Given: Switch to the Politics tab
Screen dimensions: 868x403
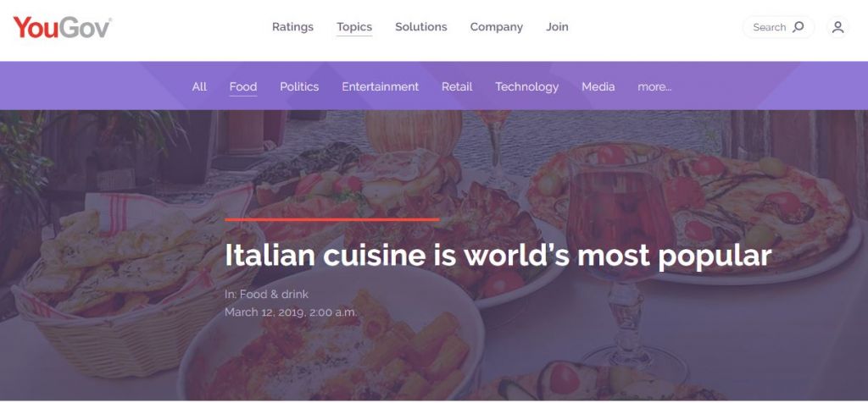Looking at the screenshot, I should click(x=299, y=87).
